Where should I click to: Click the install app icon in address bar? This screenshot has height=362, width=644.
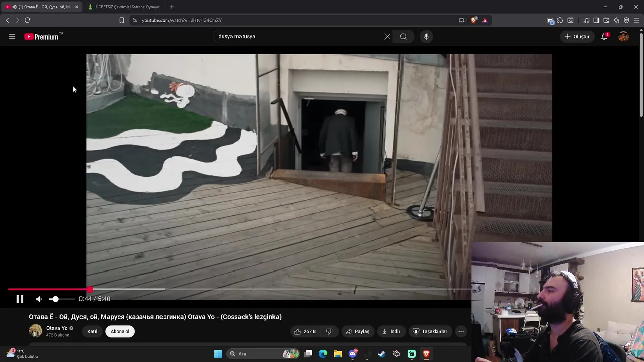click(x=461, y=20)
